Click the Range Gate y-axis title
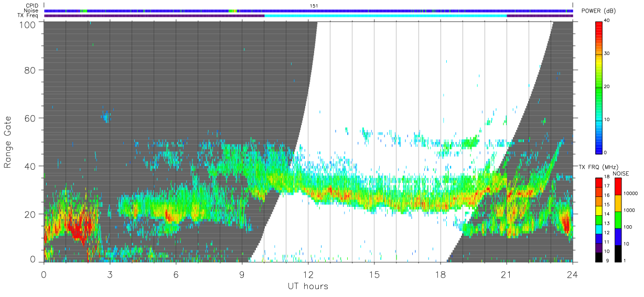The image size is (644, 297). pos(8,142)
